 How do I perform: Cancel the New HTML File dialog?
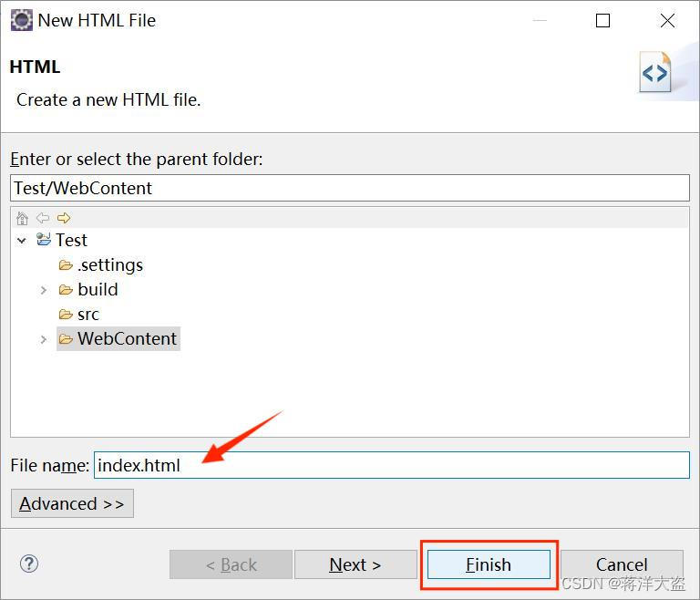(x=622, y=564)
